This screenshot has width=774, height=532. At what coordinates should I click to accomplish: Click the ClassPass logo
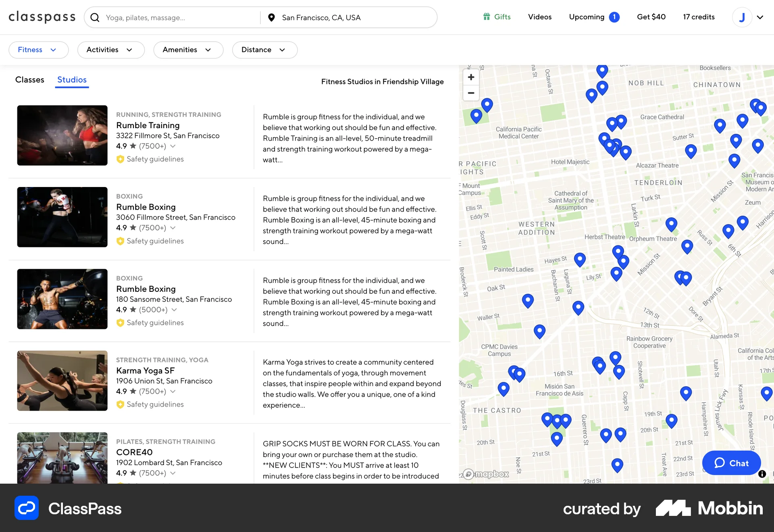click(42, 17)
